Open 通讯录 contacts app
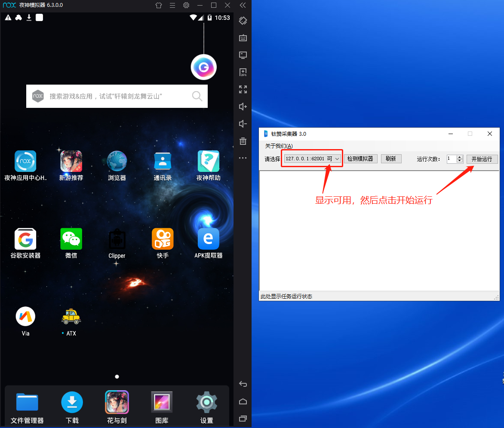 163,161
